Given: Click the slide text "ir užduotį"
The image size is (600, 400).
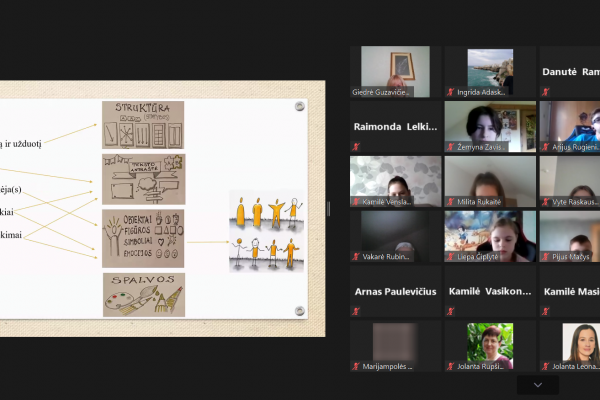Looking at the screenshot, I should (x=23, y=144).
